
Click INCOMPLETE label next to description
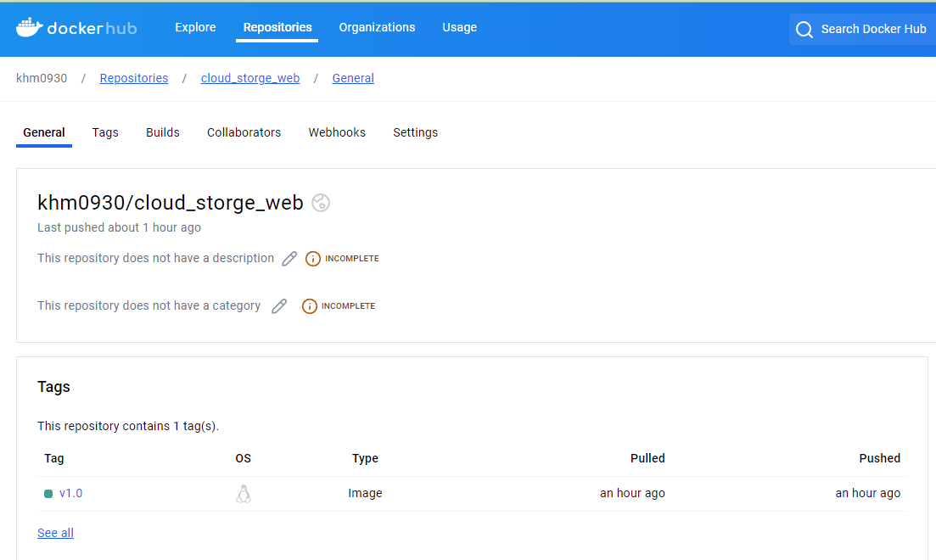(x=352, y=259)
